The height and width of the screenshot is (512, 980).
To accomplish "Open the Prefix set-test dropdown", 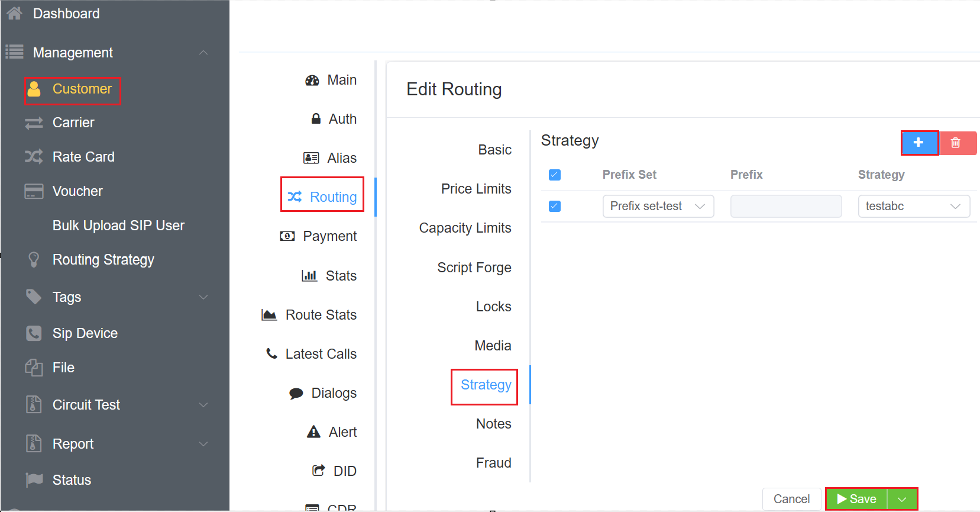I will click(x=658, y=206).
